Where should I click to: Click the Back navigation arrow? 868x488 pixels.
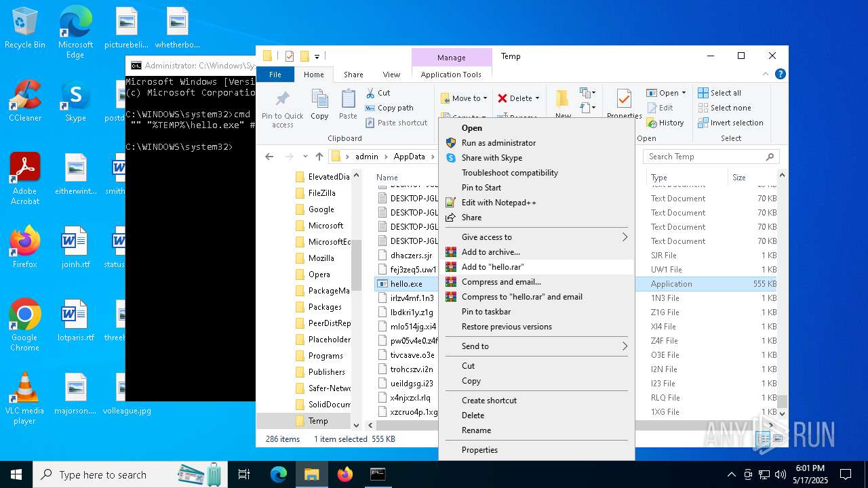point(269,157)
